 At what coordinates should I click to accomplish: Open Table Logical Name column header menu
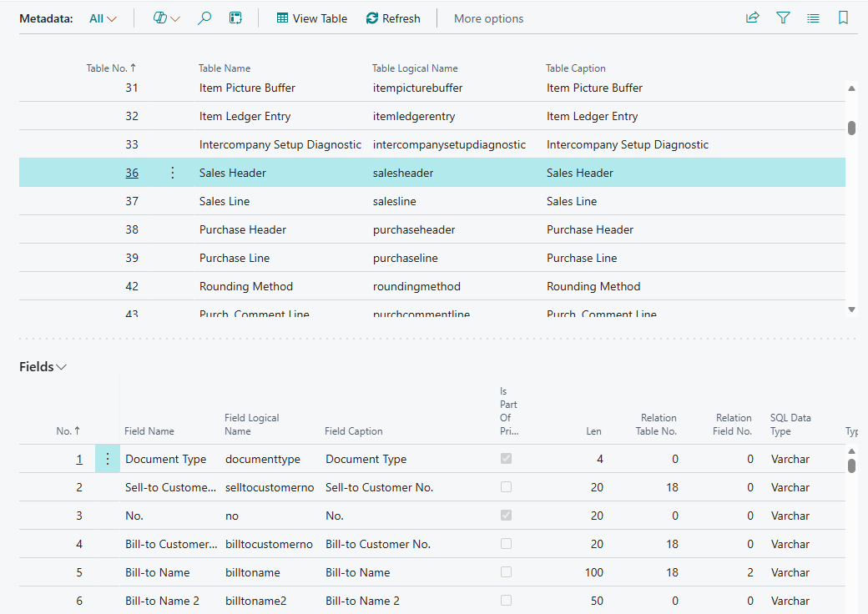tap(415, 68)
